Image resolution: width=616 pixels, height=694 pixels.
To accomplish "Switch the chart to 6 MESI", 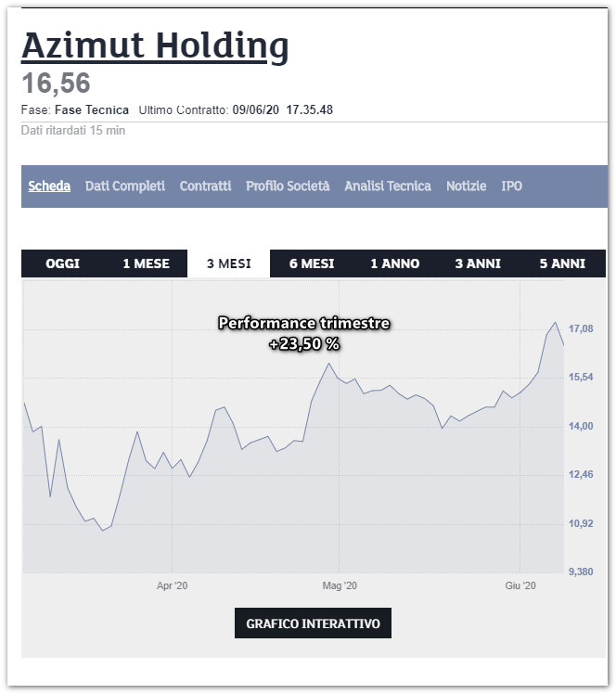I will [x=312, y=263].
